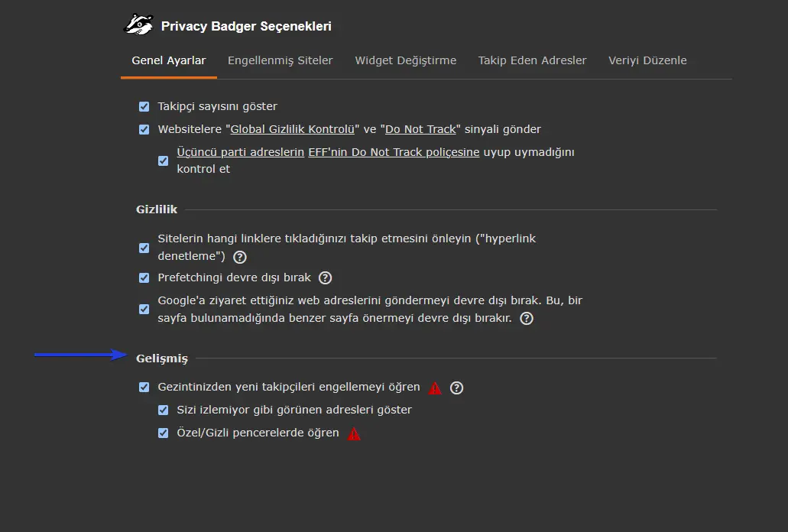Screen dimensions: 788x532
Task: Open help icon for hyperlink denetleme setting
Action: [x=240, y=257]
